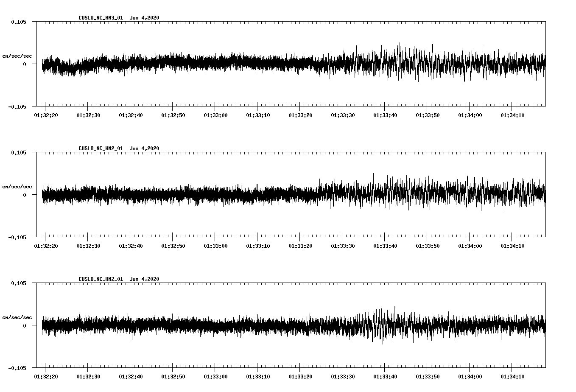576x392 pixels.
Task: Click the 01:33:30 time label under HNZ chart
Action: (343, 376)
